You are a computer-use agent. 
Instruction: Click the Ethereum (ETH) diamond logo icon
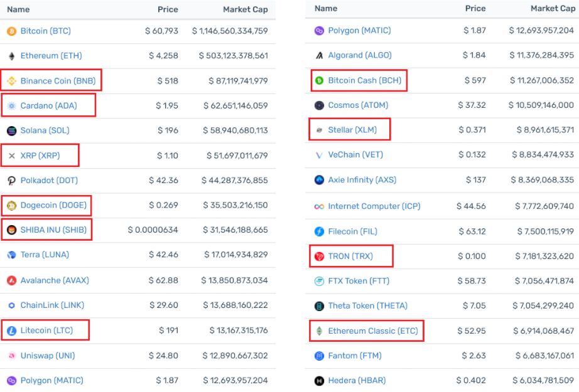click(x=11, y=56)
